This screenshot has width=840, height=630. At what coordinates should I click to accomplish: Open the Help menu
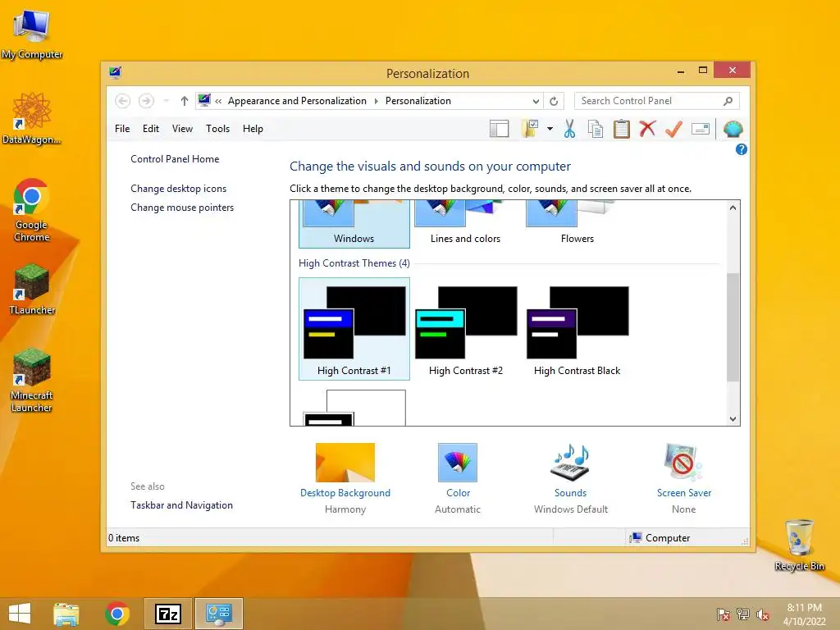point(253,129)
